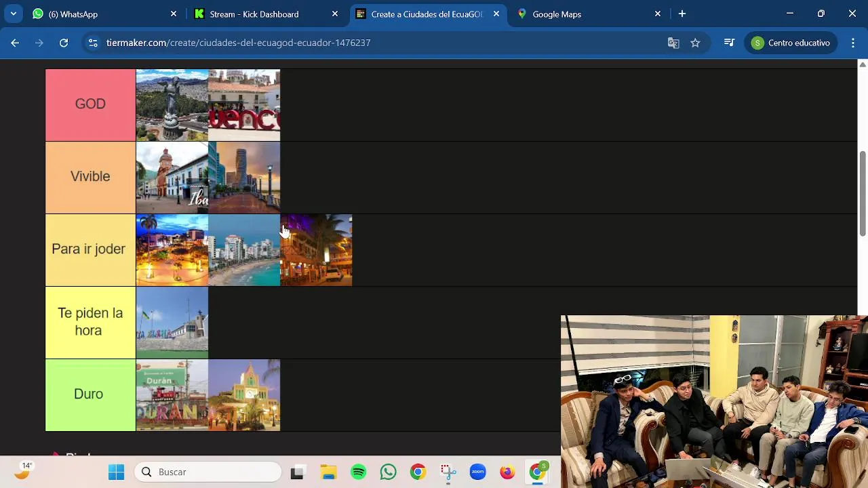Click the tiermaker URL in address bar
The height and width of the screenshot is (488, 868).
click(238, 43)
